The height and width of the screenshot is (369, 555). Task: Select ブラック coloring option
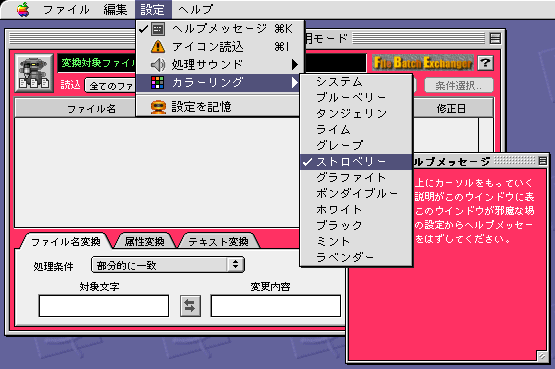click(x=356, y=225)
